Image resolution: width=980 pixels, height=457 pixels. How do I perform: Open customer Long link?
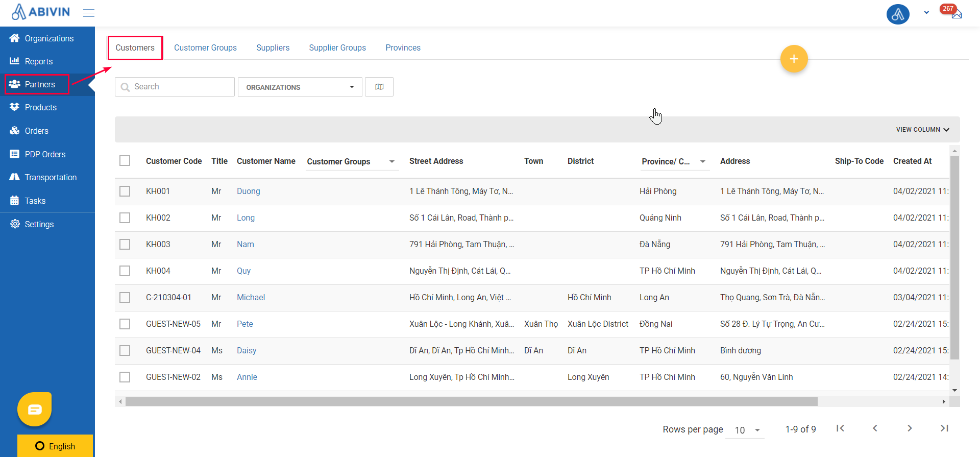(246, 218)
